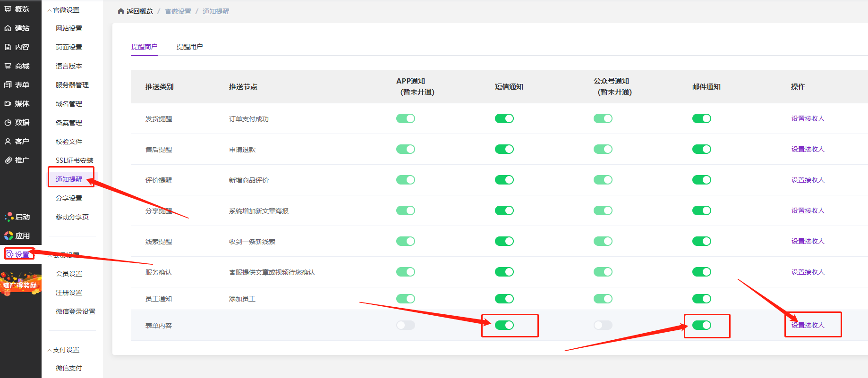The width and height of the screenshot is (868, 378).
Task: Open 域名管理 from the settings menu
Action: click(x=69, y=104)
